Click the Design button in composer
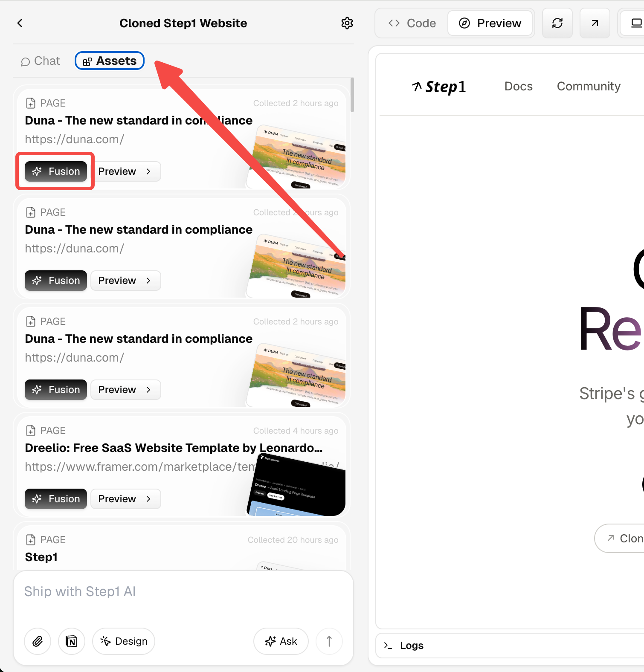644x672 pixels. [124, 641]
